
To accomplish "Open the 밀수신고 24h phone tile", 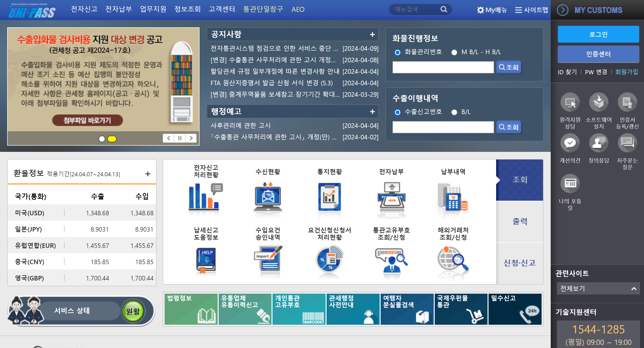I will [x=515, y=309].
